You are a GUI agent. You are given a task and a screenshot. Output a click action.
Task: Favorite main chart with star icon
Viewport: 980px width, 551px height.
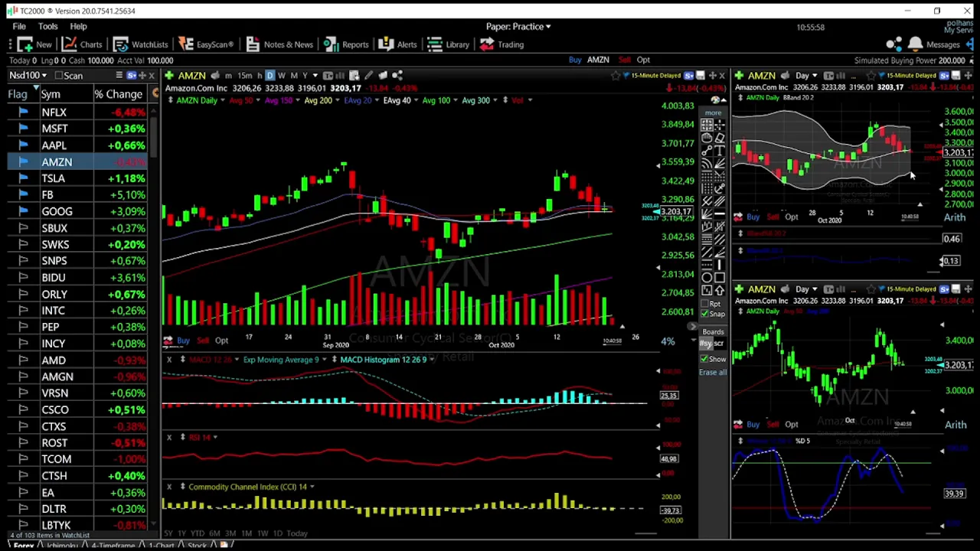click(616, 75)
